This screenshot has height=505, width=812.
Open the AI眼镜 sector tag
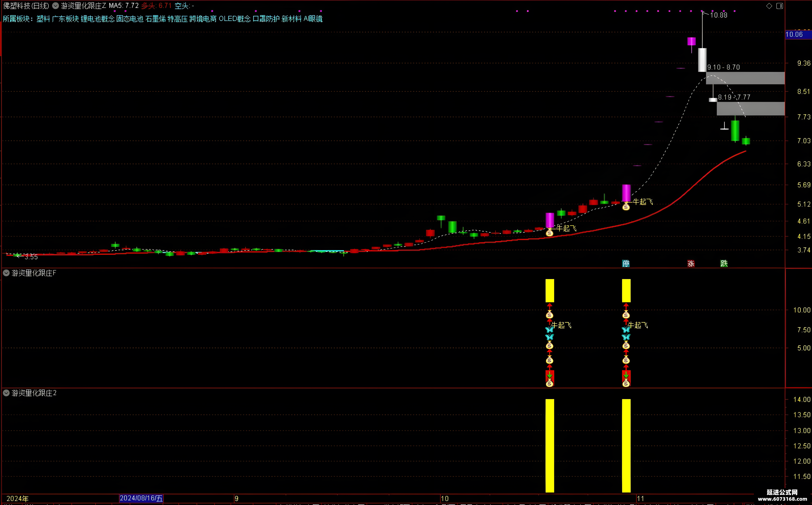[313, 19]
